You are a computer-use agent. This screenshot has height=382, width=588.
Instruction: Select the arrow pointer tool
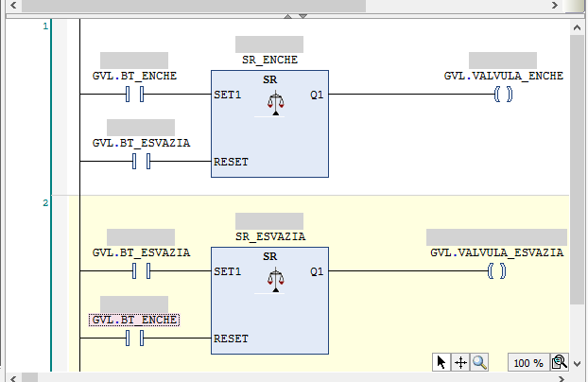pos(441,362)
